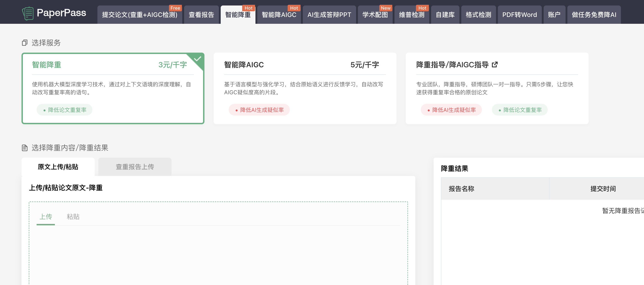Click the 智能降重 card description paragraph
The width and height of the screenshot is (644, 285).
coord(112,88)
